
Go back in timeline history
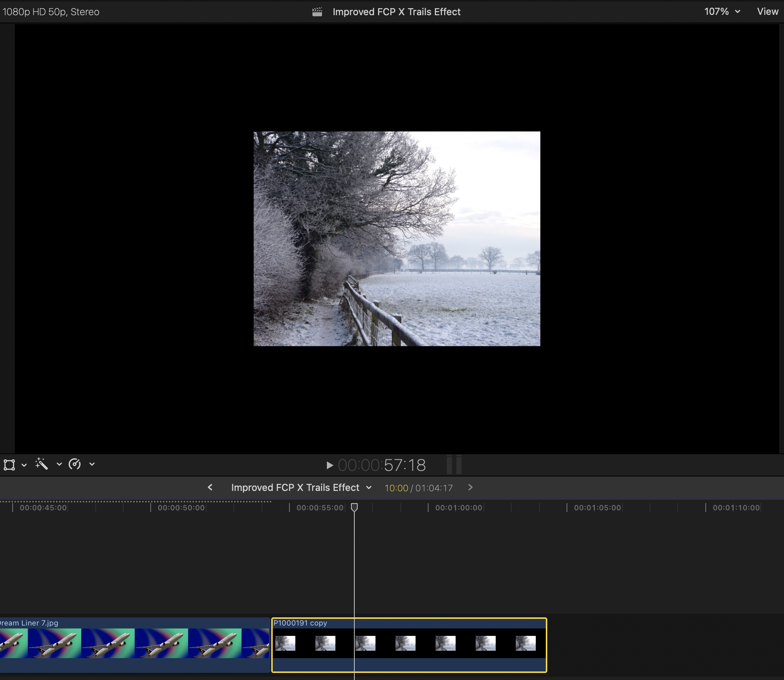(x=210, y=488)
